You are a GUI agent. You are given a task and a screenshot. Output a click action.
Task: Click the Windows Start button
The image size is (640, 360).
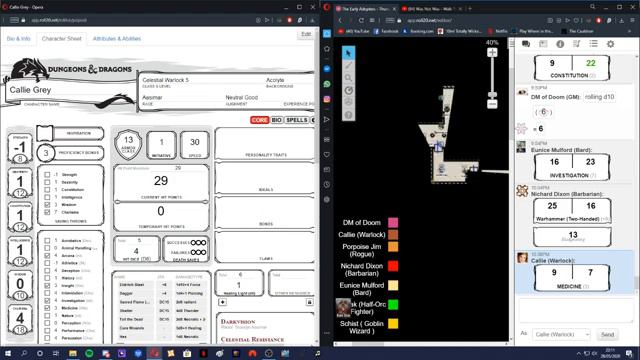(8, 353)
